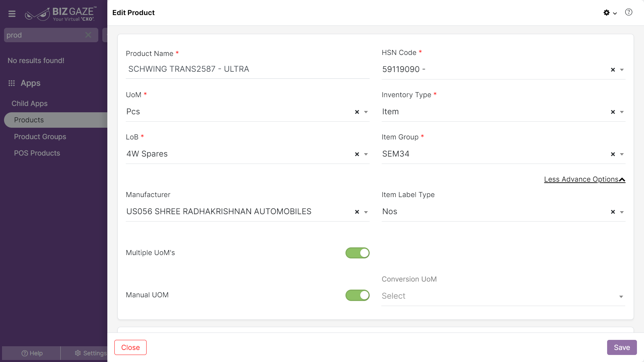Screen dimensions: 644x362
Task: Clear the LoB 4W Spares selection
Action: click(x=357, y=154)
